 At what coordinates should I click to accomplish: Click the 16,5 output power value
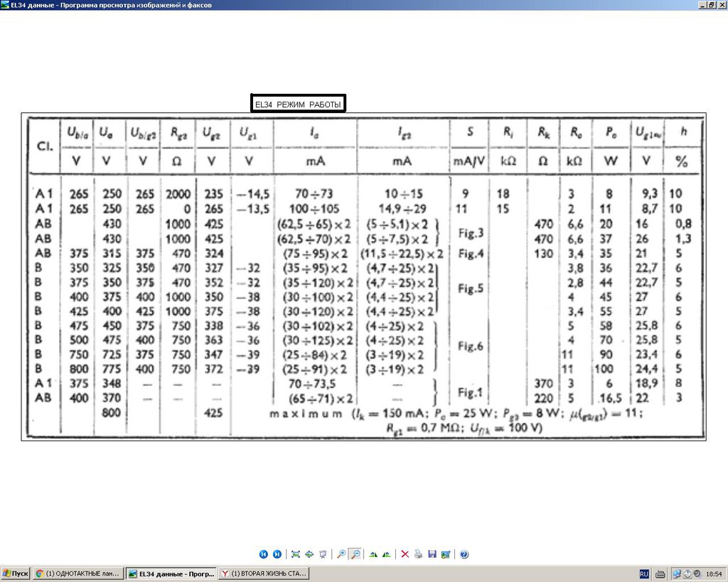[x=610, y=398]
